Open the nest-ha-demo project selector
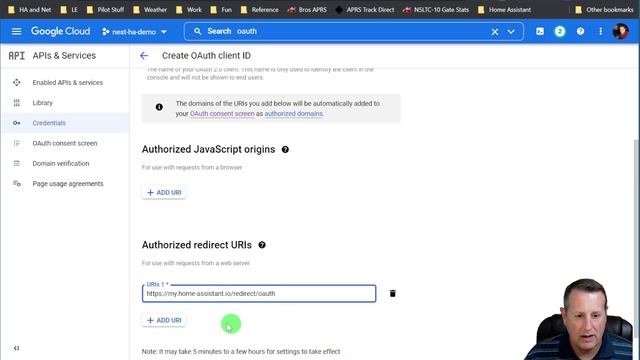This screenshot has height=360, width=640. [135, 31]
